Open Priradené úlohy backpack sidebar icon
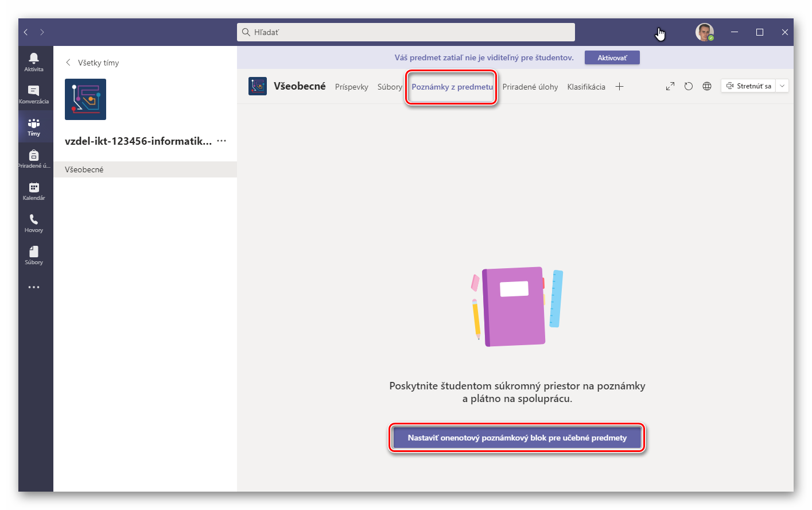This screenshot has width=812, height=510. [34, 159]
